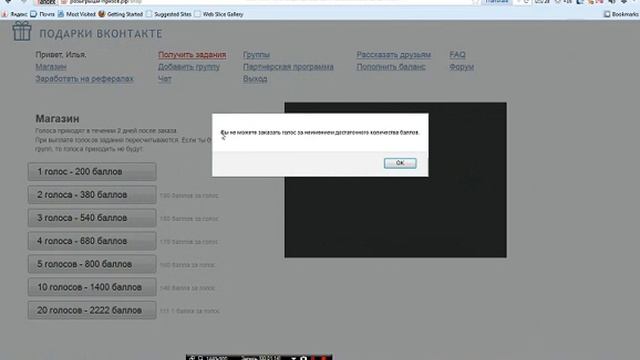This screenshot has width=640, height=360.
Task: Open Добавить группу link
Action: click(189, 67)
